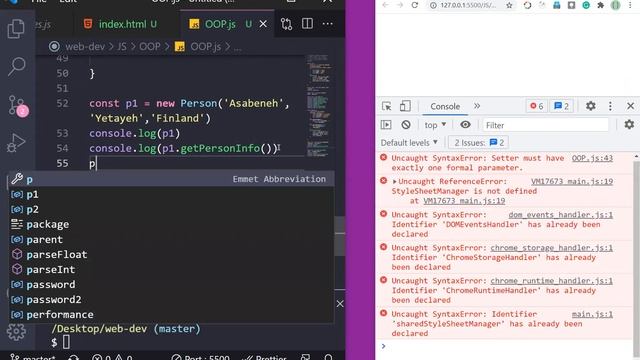Open the Manage gear in VS Code

point(16,332)
